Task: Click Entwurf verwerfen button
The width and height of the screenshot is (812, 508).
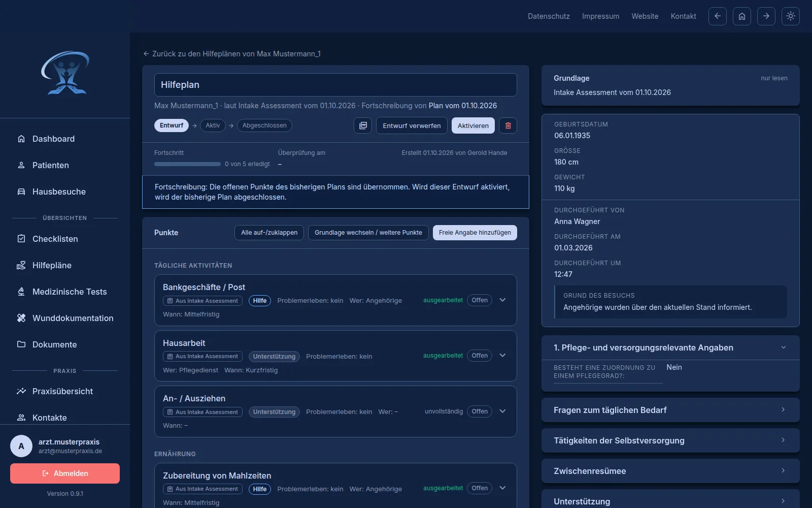Action: [x=412, y=125]
